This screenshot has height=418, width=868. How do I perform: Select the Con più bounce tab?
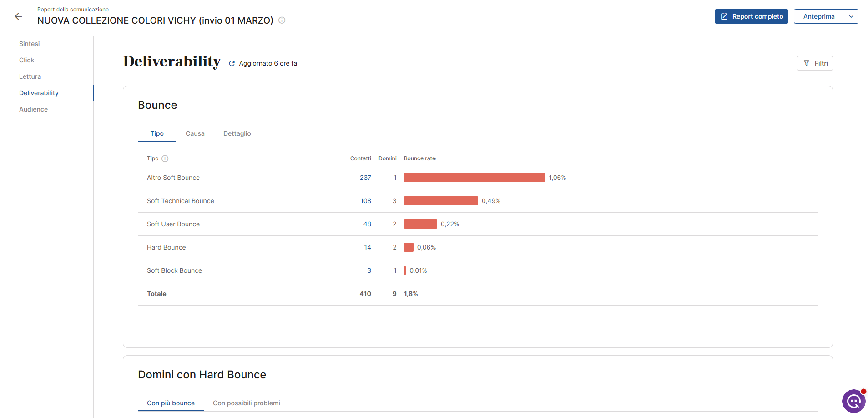coord(171,403)
